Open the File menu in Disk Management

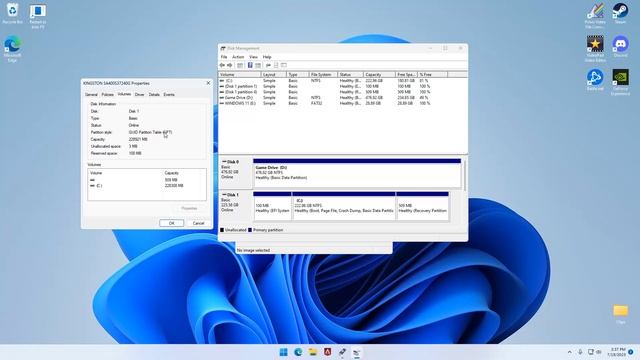pos(224,57)
